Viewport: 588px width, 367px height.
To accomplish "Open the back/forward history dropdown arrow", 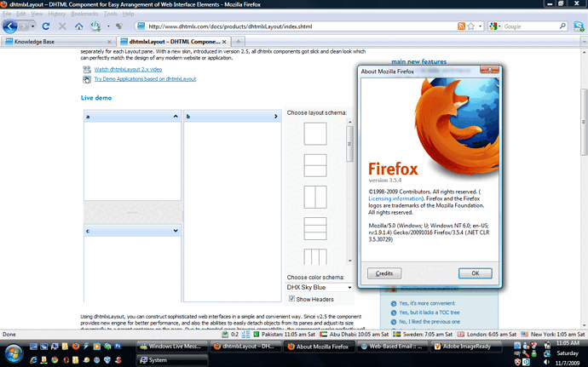I will [x=33, y=26].
